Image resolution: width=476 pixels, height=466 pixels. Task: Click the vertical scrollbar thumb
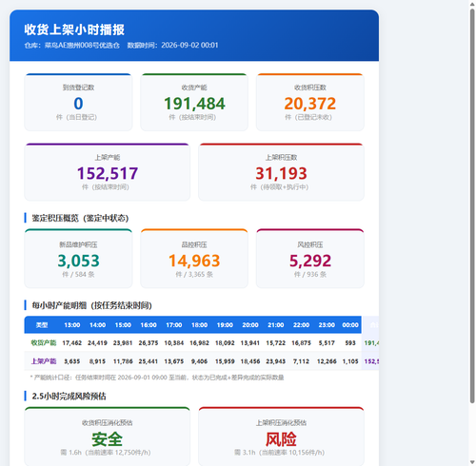472,206
